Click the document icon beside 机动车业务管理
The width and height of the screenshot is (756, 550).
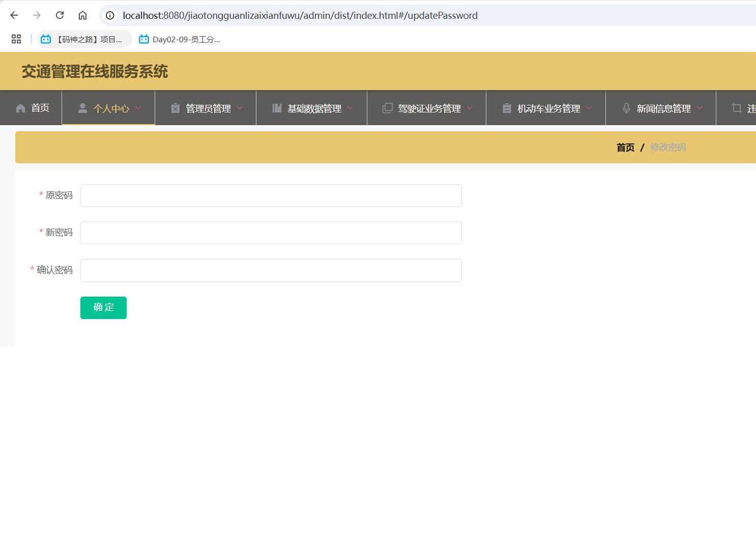(x=507, y=108)
